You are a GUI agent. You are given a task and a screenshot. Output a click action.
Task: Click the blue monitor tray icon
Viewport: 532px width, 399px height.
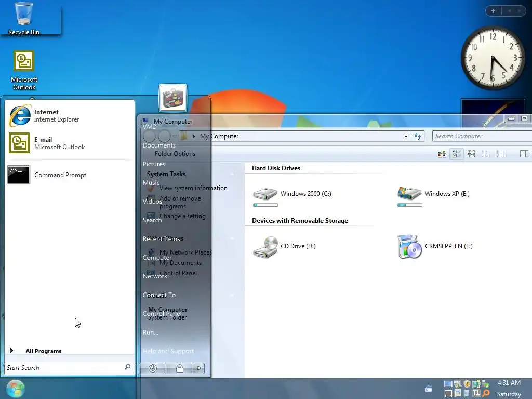[x=448, y=384]
